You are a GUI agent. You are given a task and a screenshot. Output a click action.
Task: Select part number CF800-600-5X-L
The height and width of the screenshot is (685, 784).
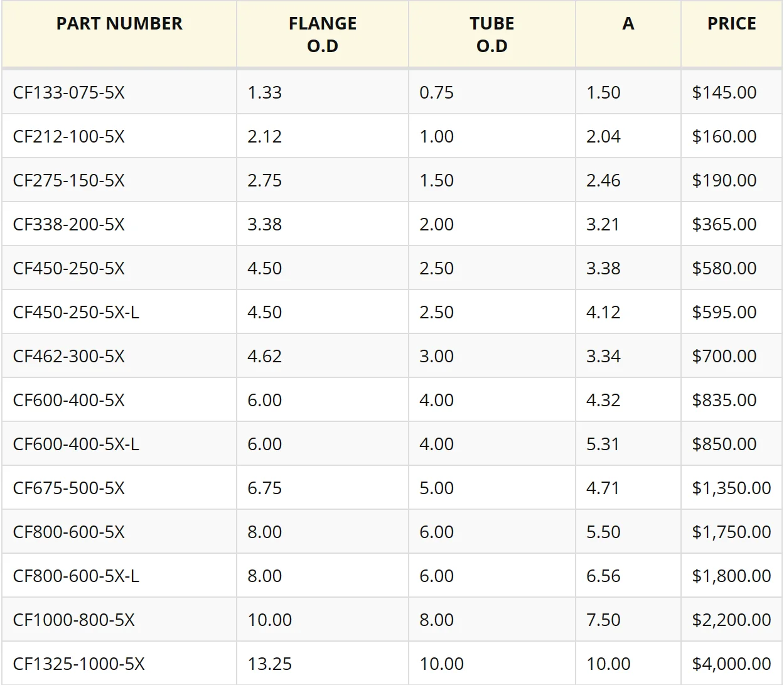[x=76, y=576]
